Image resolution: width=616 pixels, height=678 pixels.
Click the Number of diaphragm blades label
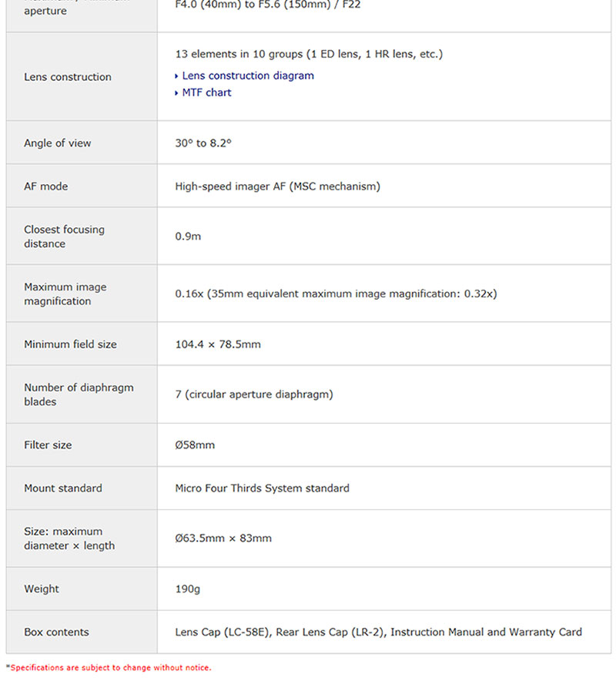79,394
